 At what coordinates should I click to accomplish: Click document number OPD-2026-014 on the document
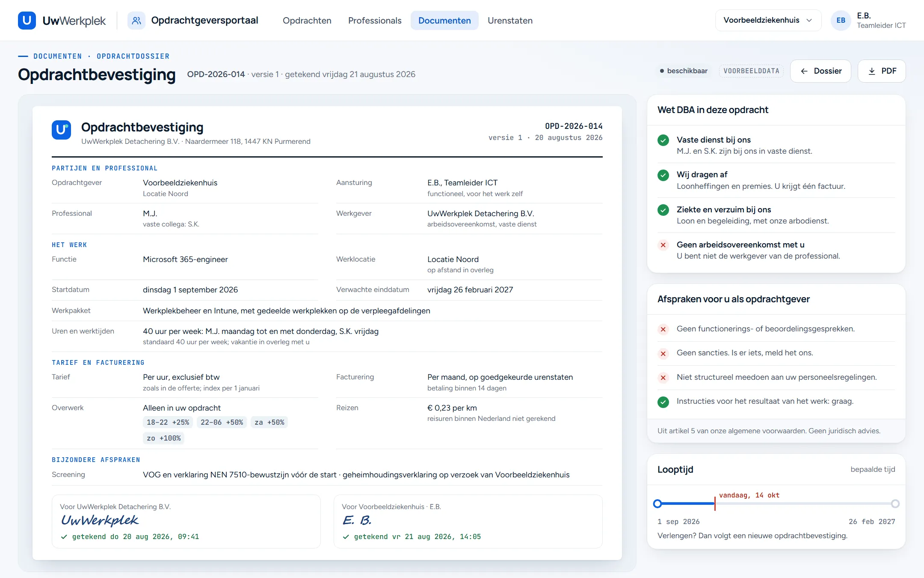point(574,126)
